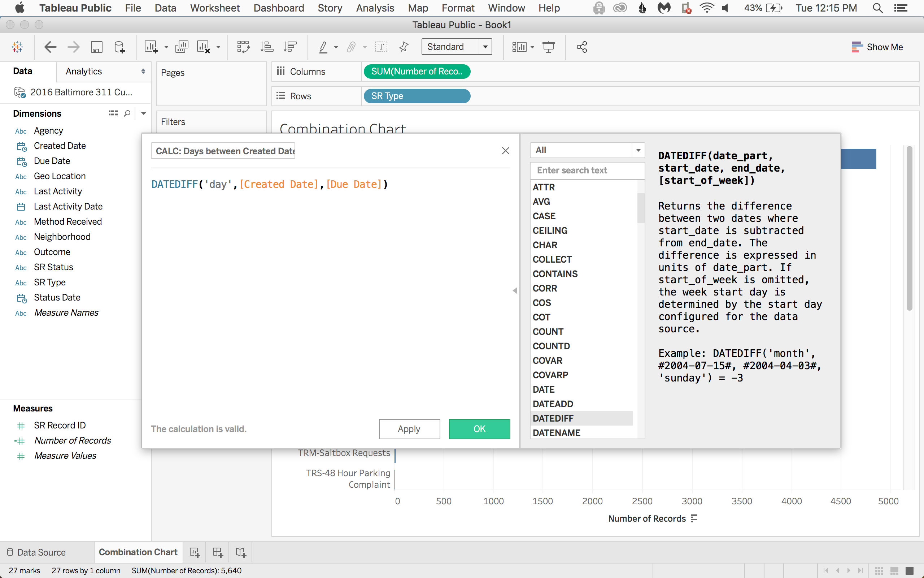Click the Apply button
Image resolution: width=924 pixels, height=578 pixels.
pos(409,429)
